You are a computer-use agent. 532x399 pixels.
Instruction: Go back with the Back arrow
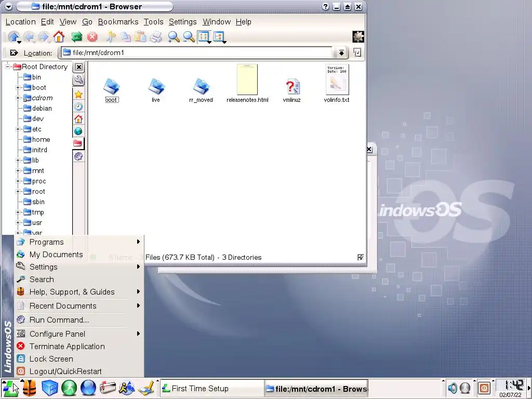[29, 37]
